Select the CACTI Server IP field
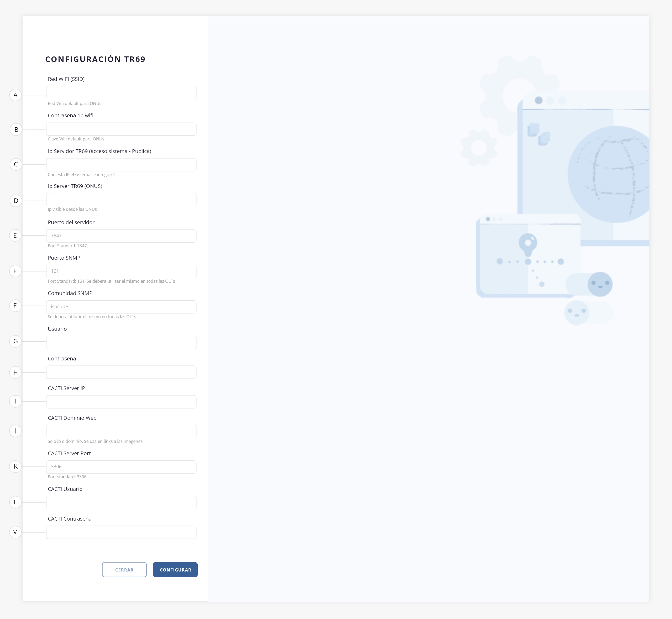672x619 pixels. click(x=121, y=402)
